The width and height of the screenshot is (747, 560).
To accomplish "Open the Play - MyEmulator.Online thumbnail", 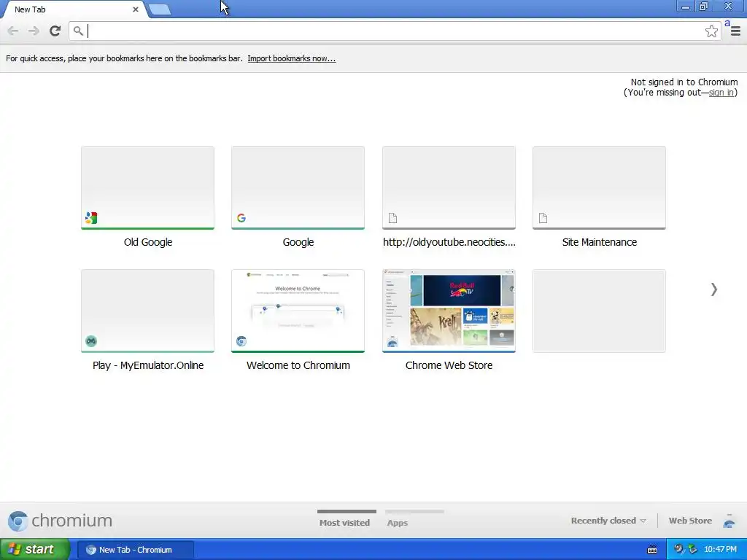I will coord(147,311).
